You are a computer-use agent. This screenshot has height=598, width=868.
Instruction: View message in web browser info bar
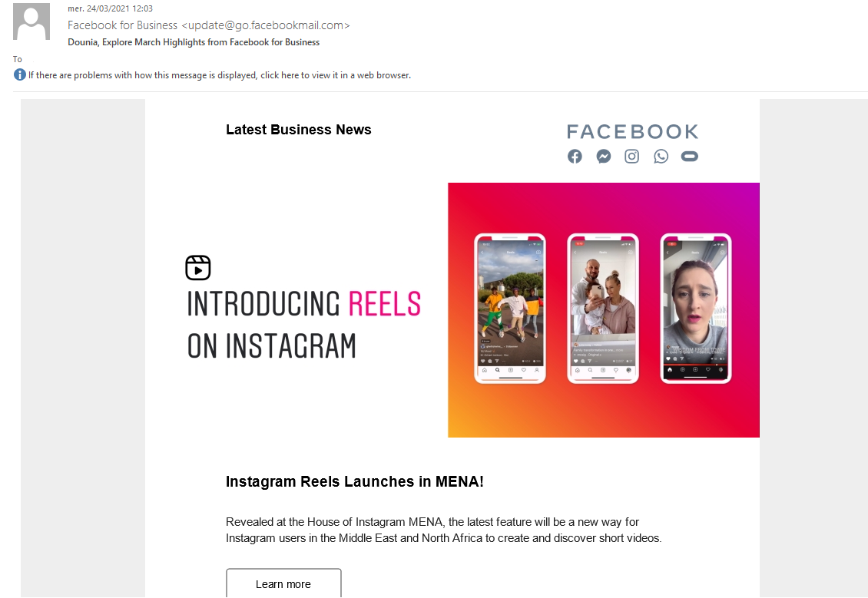(x=220, y=75)
